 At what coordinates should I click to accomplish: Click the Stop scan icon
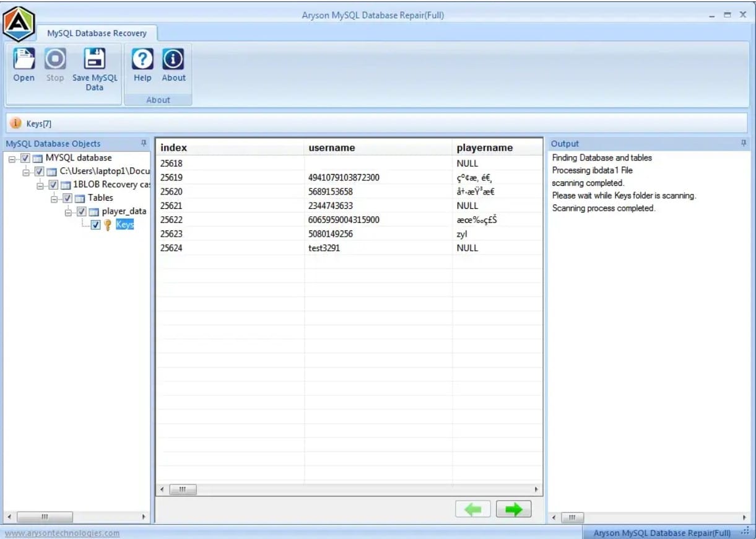coord(55,59)
